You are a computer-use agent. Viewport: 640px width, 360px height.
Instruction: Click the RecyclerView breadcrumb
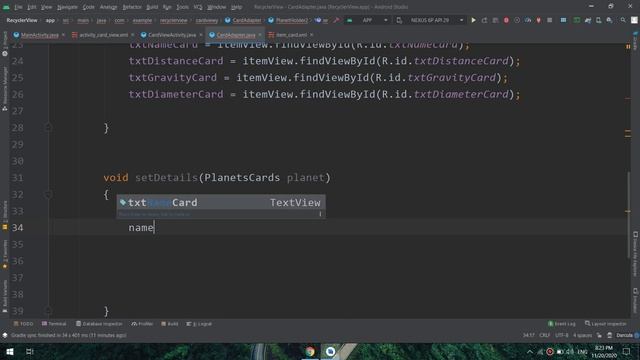tap(22, 20)
